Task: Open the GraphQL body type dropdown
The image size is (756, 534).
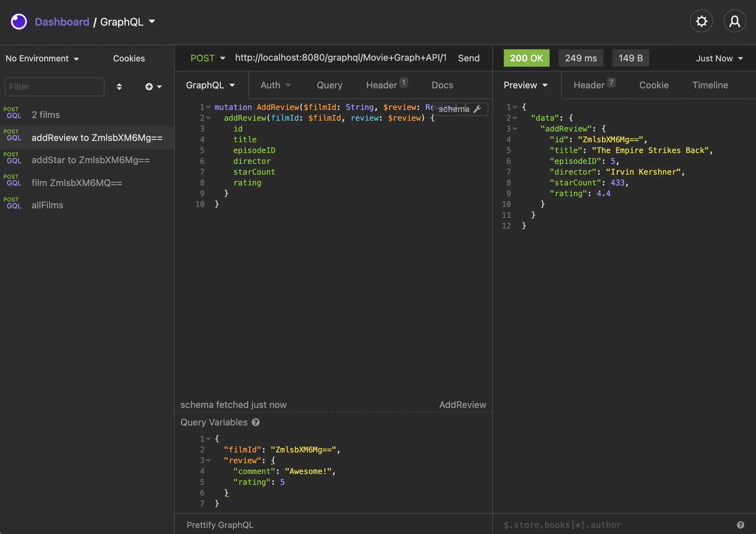Action: (210, 85)
